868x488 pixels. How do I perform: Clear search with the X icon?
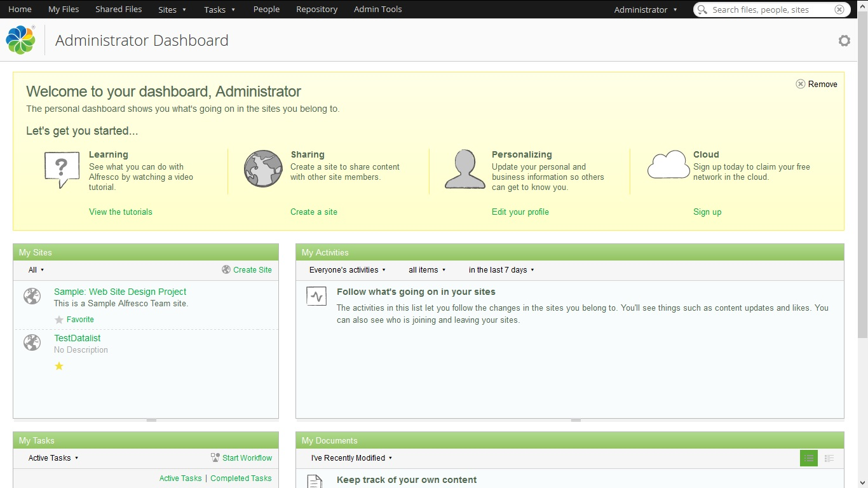click(x=839, y=10)
